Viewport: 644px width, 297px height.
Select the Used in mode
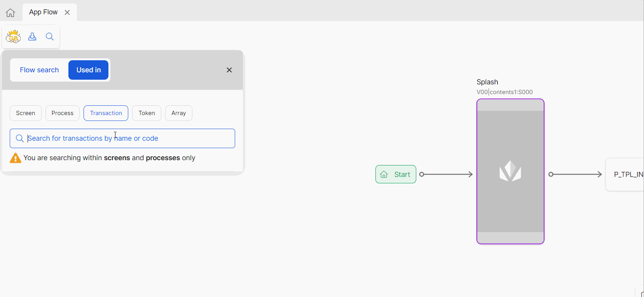click(89, 70)
